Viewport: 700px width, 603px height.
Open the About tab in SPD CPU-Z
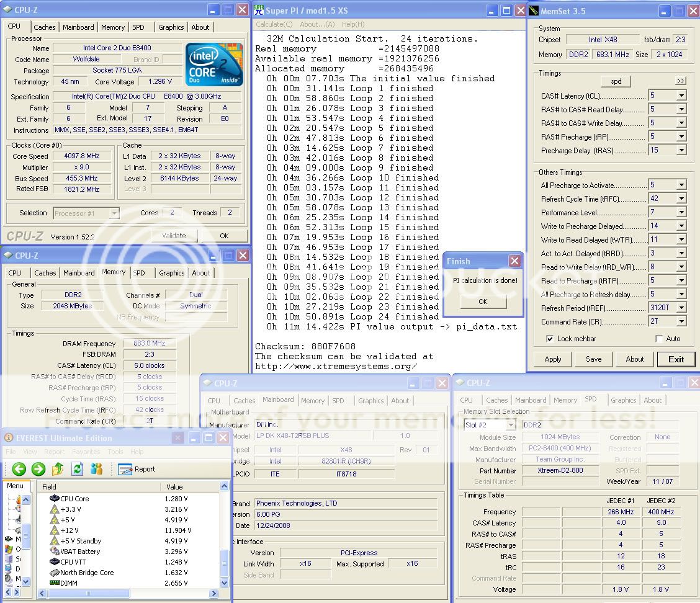653,400
